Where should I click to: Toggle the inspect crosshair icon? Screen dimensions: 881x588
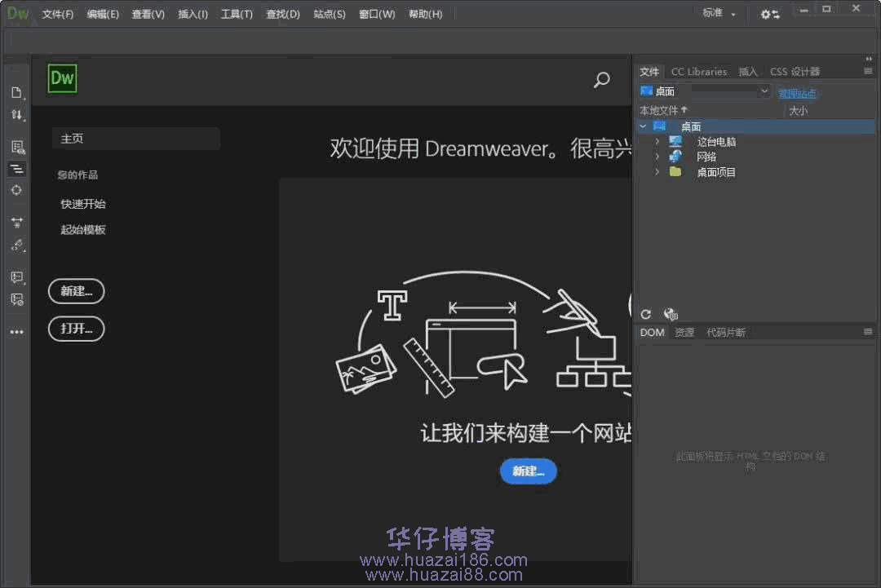coord(16,190)
